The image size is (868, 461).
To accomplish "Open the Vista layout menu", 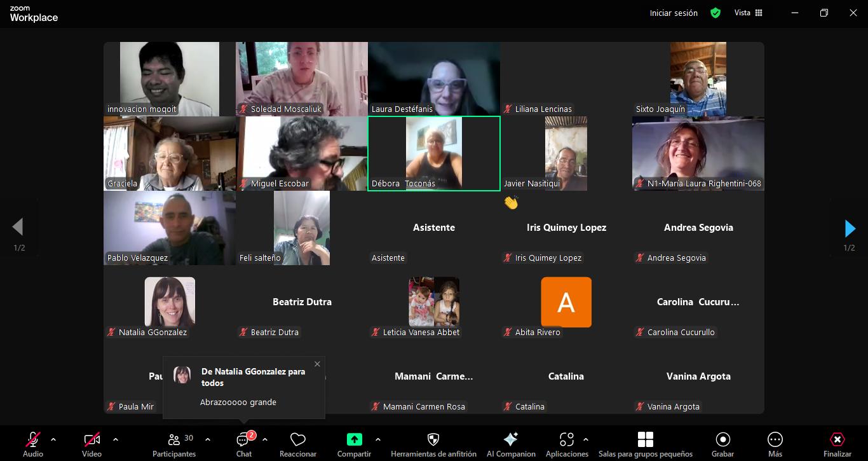I will [748, 13].
